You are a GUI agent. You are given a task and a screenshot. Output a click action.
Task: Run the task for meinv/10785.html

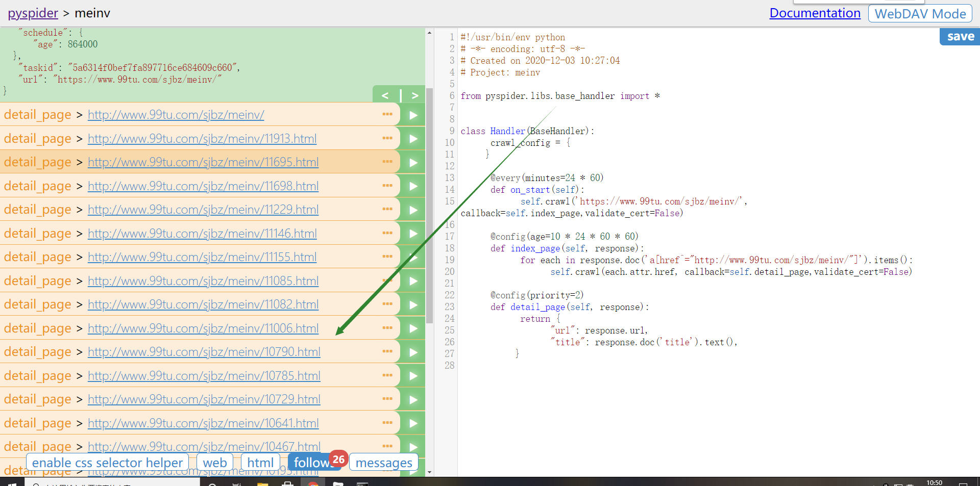tap(413, 376)
